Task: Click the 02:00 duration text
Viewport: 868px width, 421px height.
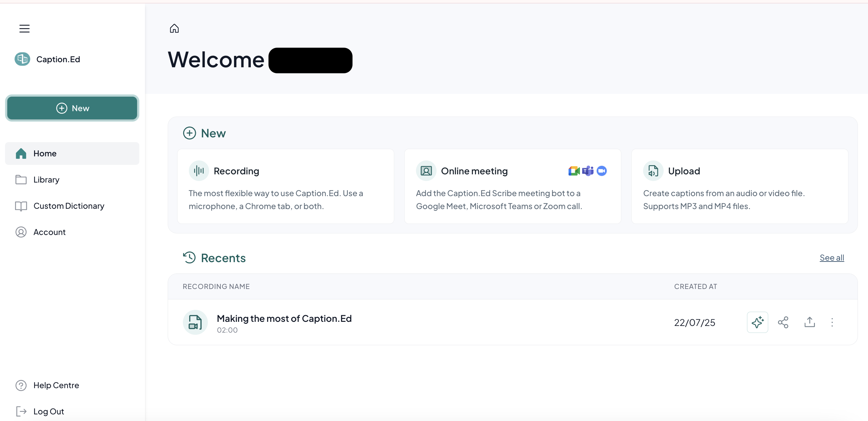Action: (x=227, y=330)
